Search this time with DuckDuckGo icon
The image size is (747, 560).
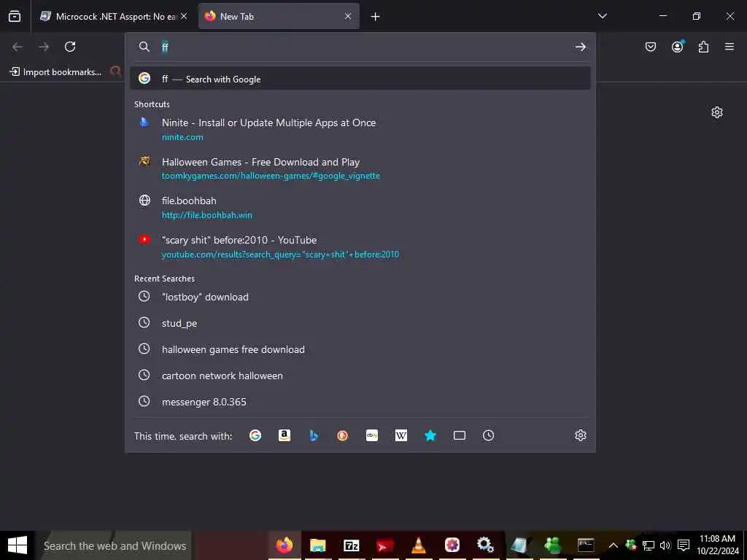coord(343,435)
